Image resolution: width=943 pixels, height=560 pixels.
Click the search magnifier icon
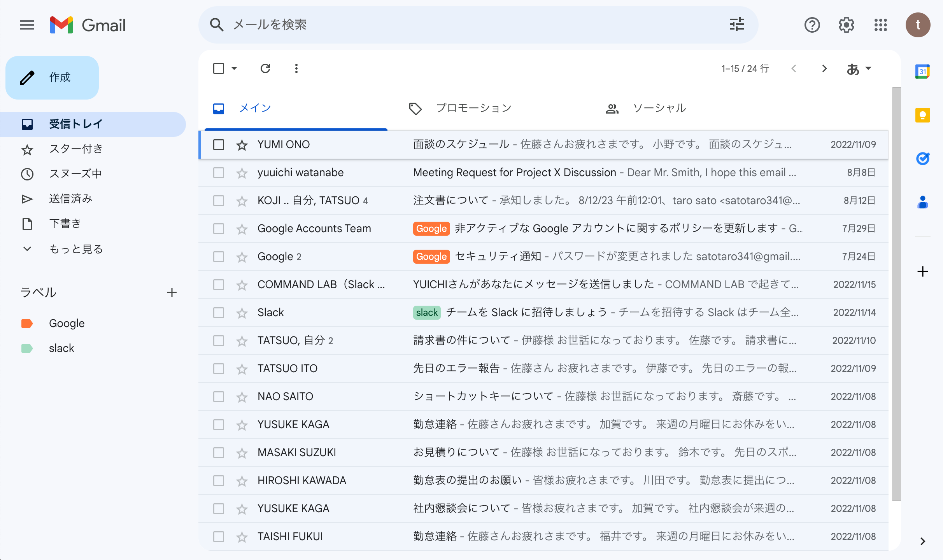pos(217,25)
